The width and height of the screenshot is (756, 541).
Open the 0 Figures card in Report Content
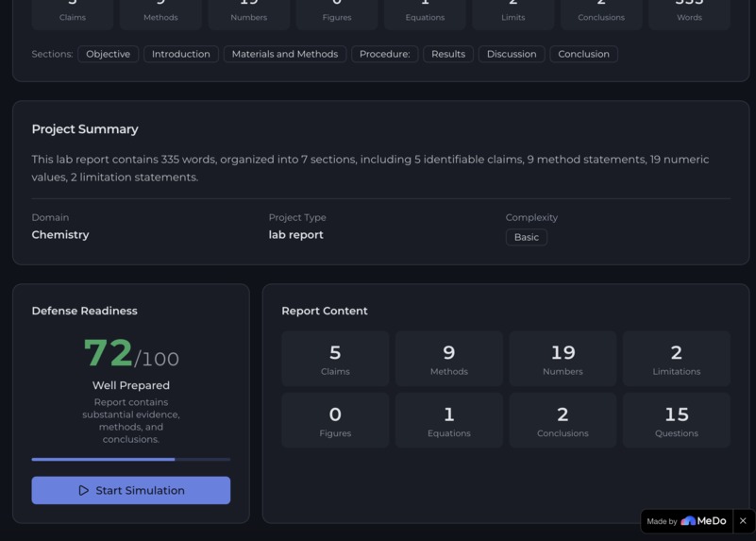click(335, 420)
